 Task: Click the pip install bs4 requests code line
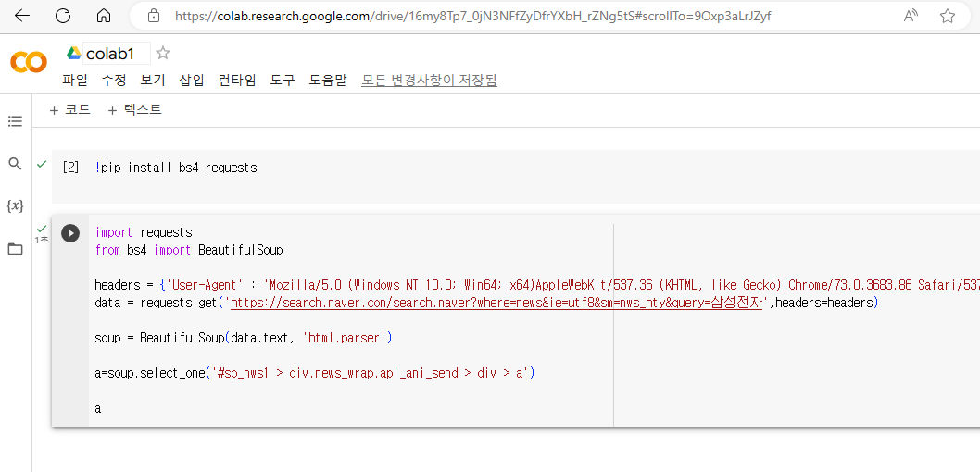coord(176,168)
